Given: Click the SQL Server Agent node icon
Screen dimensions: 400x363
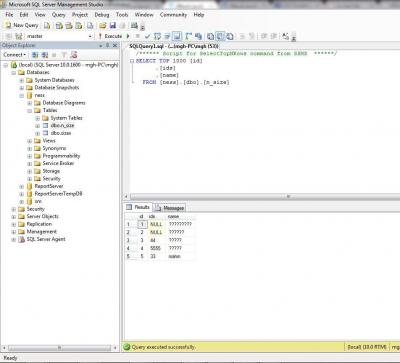Looking at the screenshot, I should coord(22,239).
